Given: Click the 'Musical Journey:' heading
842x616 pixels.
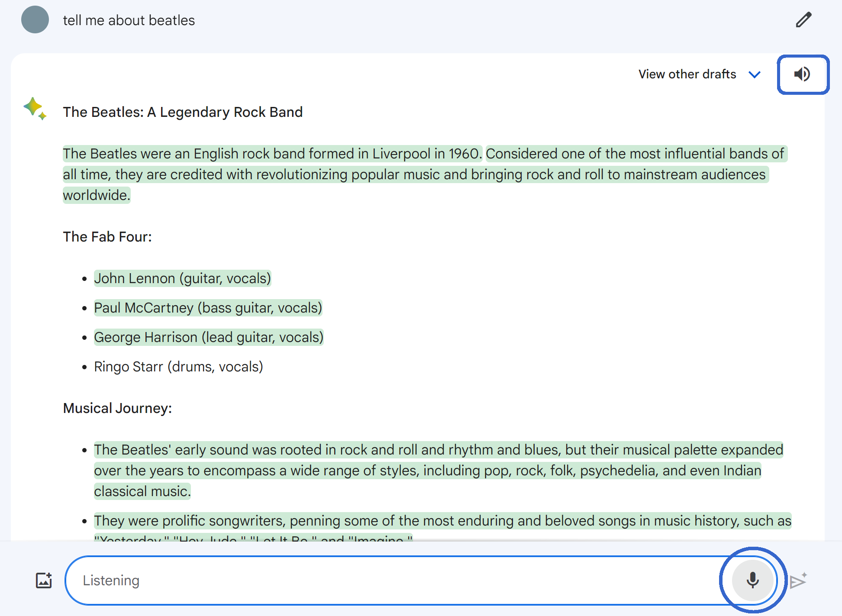Looking at the screenshot, I should point(117,408).
